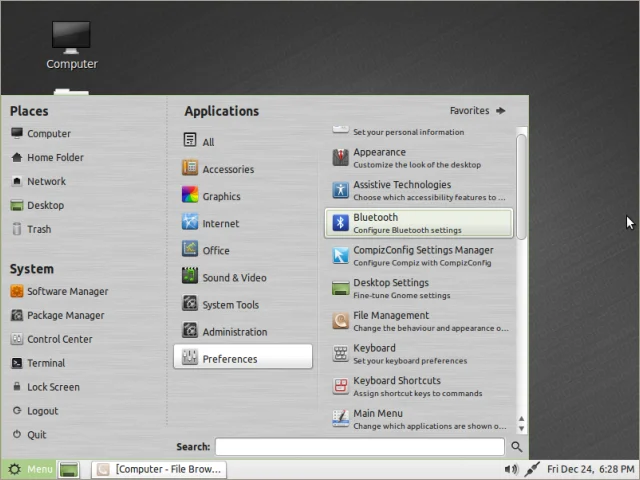
Task: Click the Terminal icon in System list
Action: (x=17, y=363)
